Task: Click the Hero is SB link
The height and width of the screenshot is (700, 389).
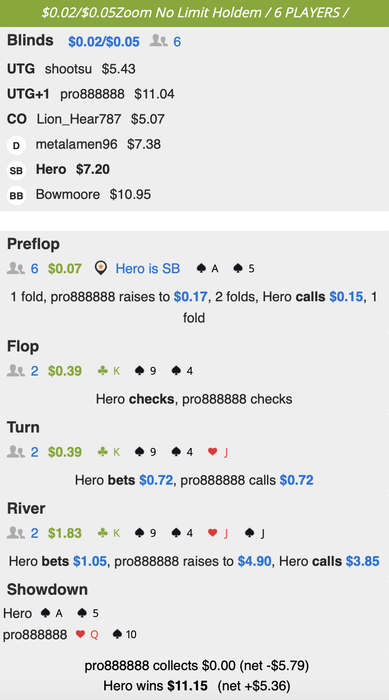Action: tap(148, 269)
